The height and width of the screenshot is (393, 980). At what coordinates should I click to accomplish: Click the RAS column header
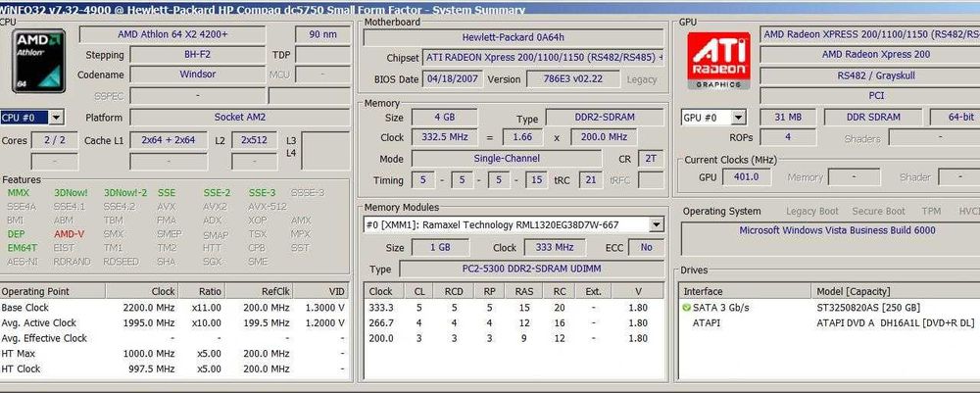coord(523,291)
